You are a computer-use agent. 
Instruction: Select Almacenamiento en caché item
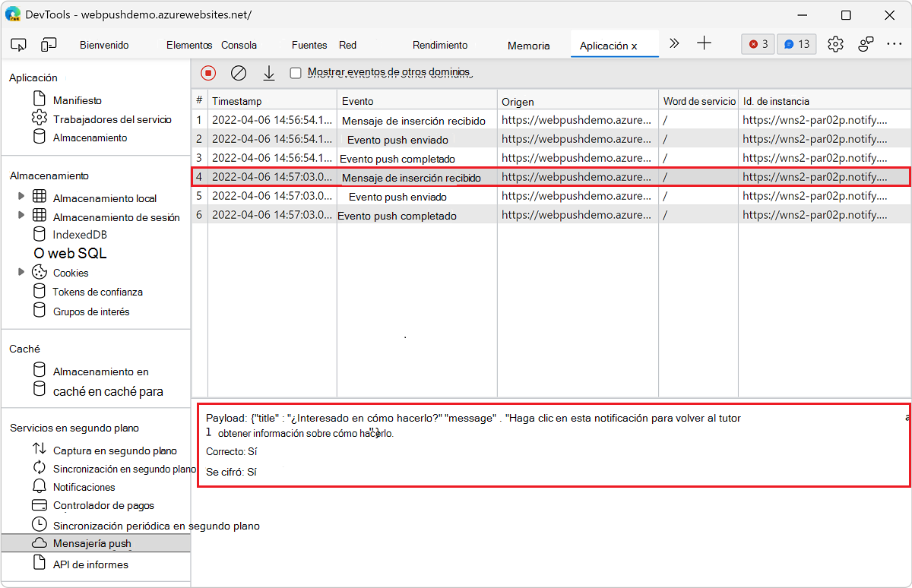click(x=100, y=371)
